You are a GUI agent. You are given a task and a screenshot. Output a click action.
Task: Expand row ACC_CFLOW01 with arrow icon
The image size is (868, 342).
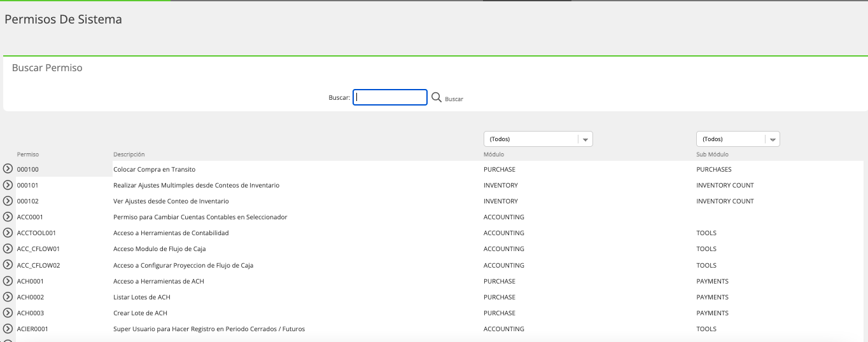8,249
